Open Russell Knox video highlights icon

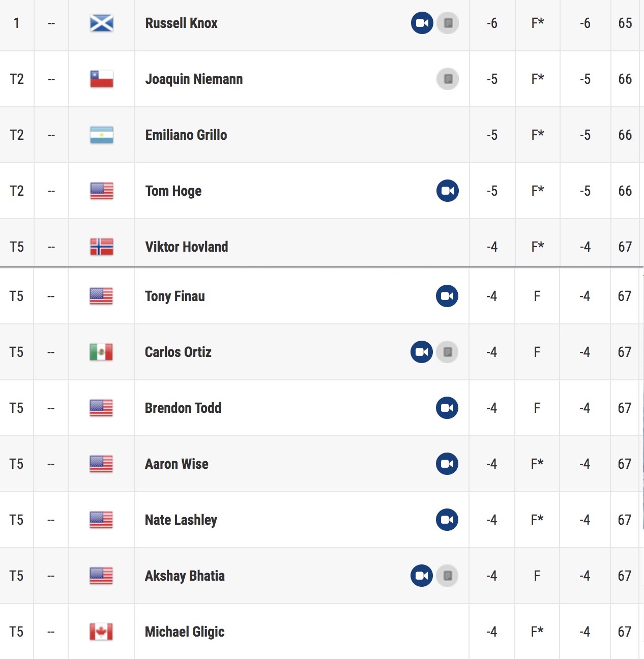click(x=422, y=23)
